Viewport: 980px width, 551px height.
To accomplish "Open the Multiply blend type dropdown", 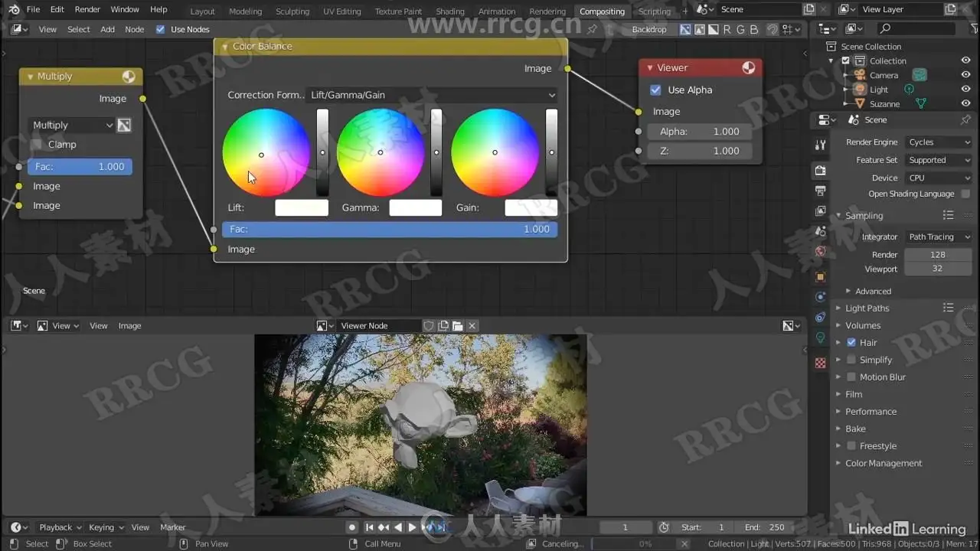I will coord(71,126).
